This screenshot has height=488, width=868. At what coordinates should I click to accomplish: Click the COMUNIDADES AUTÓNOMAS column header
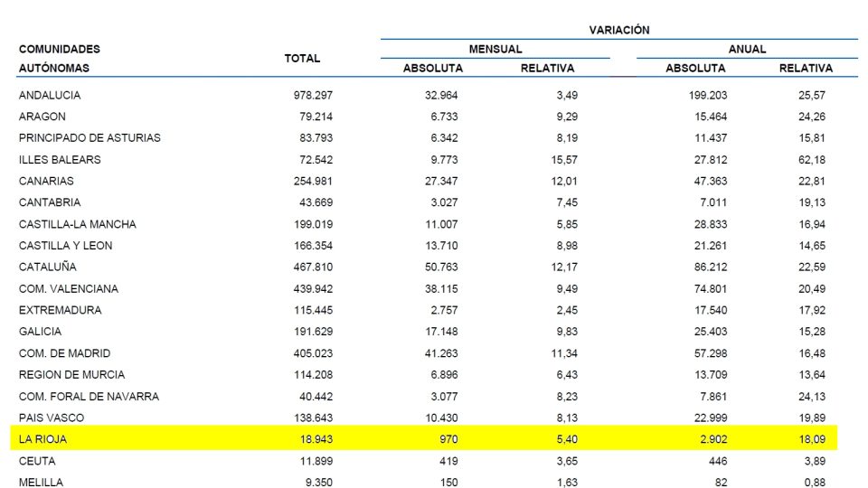tap(60, 59)
